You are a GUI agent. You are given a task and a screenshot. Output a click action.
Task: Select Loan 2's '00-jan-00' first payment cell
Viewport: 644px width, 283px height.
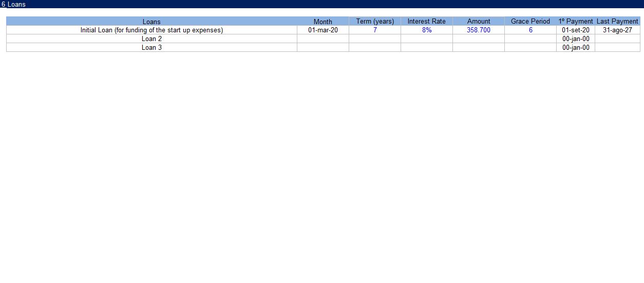coord(576,39)
